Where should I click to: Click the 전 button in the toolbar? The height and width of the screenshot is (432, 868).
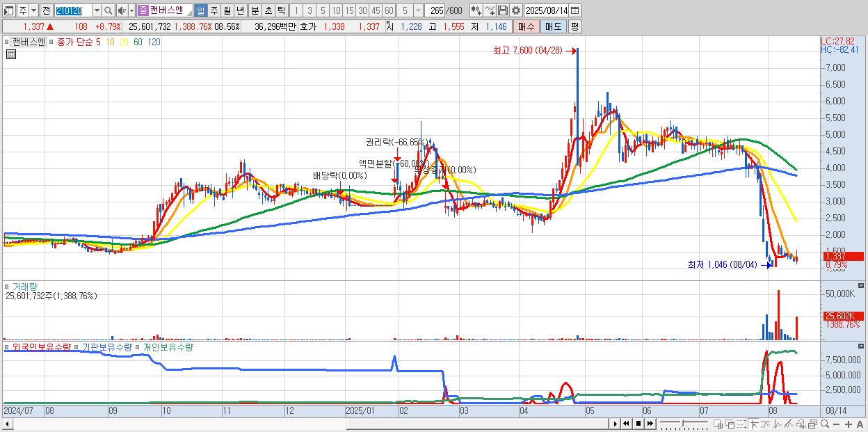46,10
